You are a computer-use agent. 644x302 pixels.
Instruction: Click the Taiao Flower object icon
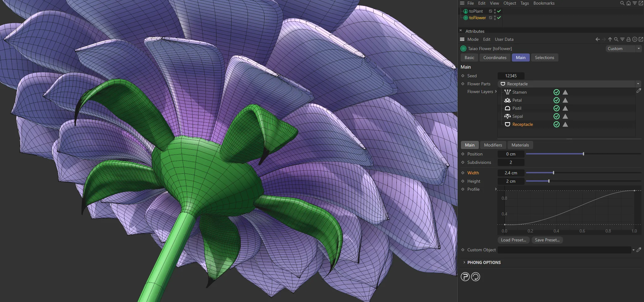tap(463, 49)
